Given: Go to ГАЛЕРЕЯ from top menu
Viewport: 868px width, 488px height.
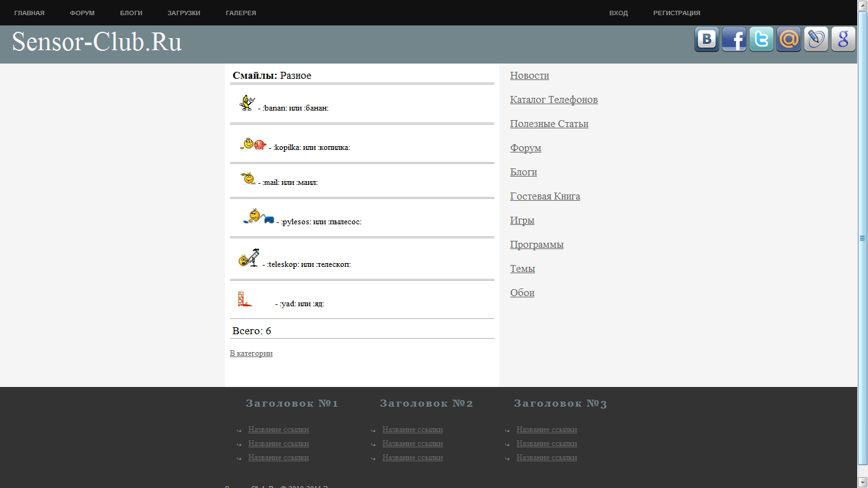Looking at the screenshot, I should (241, 13).
